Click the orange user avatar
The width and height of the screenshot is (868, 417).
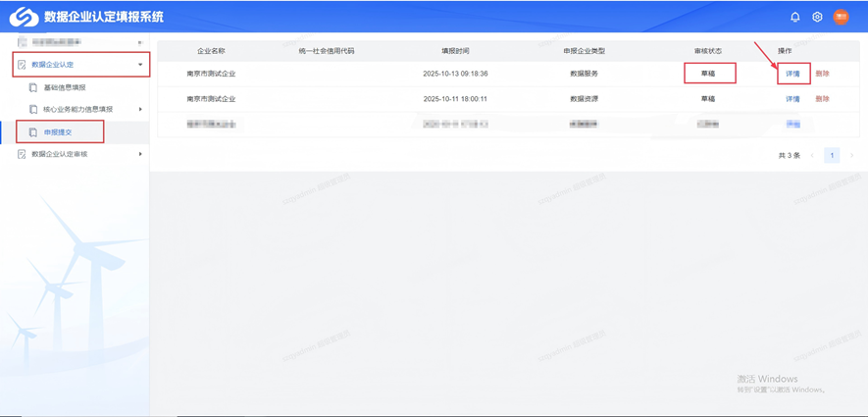(x=841, y=17)
